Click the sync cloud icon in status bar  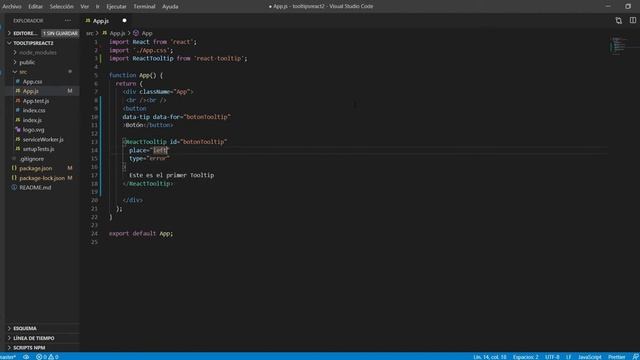click(26, 357)
